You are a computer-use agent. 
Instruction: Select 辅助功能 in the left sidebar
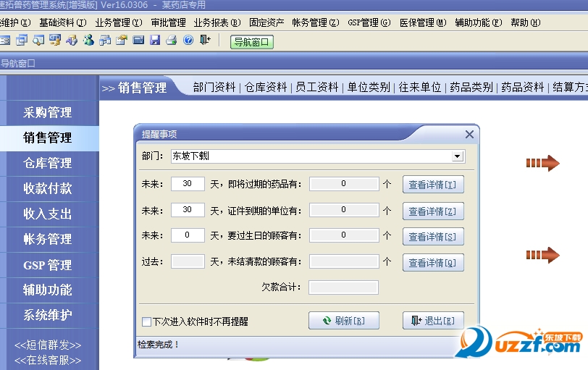click(x=48, y=290)
